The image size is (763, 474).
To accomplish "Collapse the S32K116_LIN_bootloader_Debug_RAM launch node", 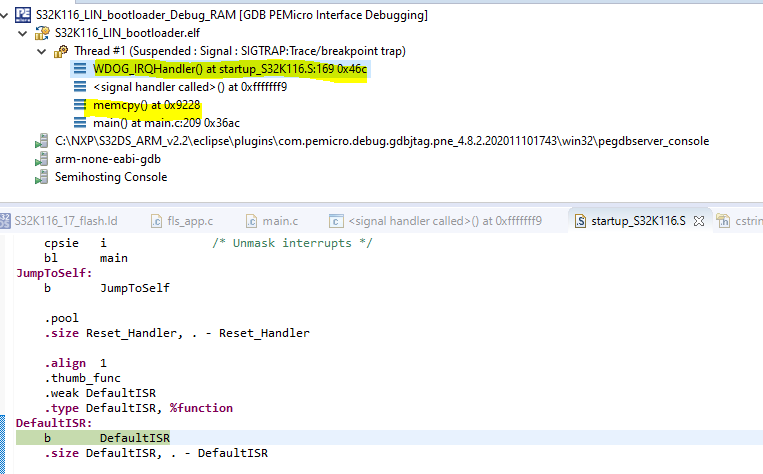I will (4, 16).
